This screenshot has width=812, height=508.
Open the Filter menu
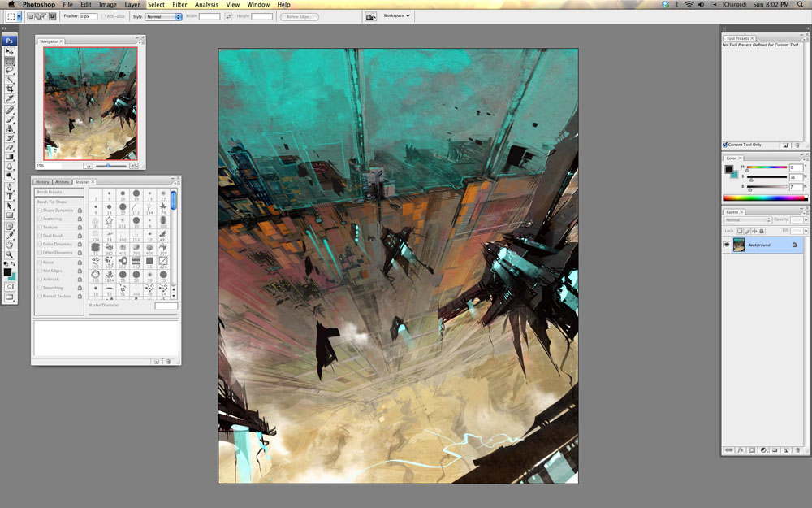(x=179, y=4)
